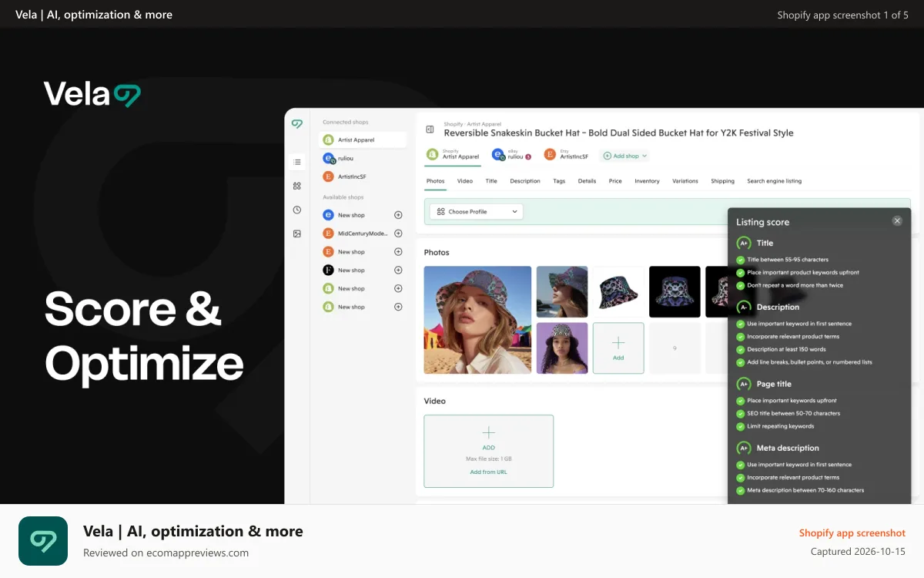Add the 'F' New shop with plus
The image size is (924, 578).
point(398,271)
